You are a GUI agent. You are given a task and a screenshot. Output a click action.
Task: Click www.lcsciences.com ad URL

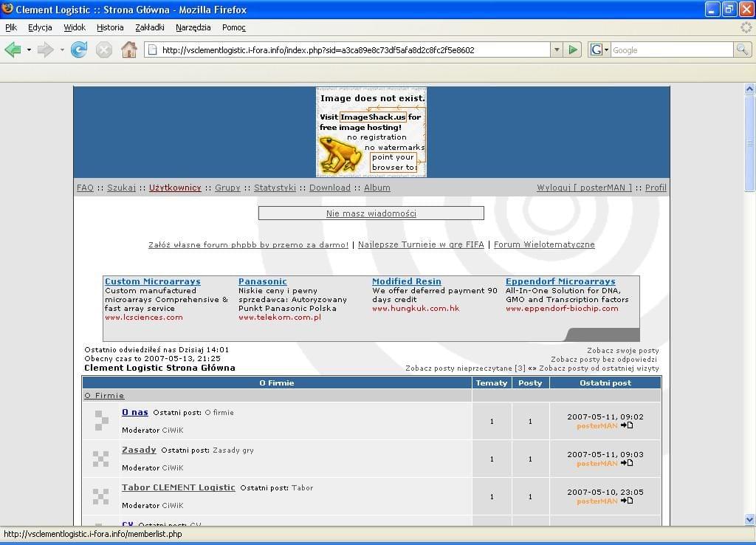point(144,318)
